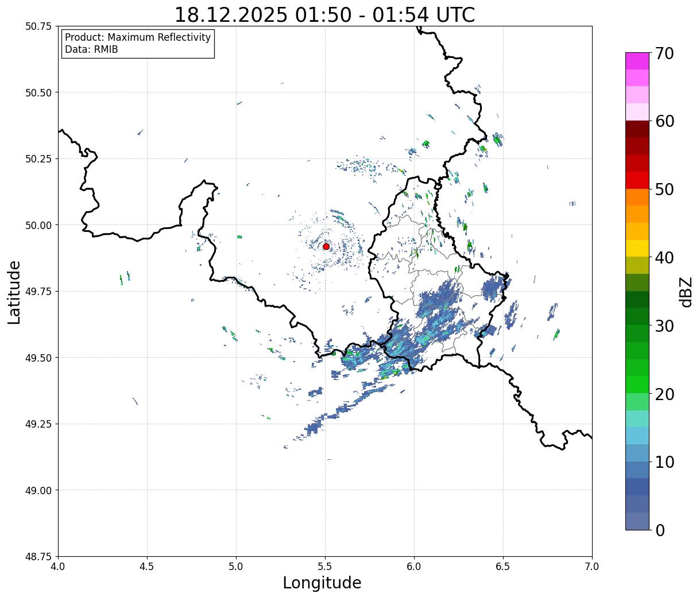This screenshot has width=700, height=597.
Task: Click the longitude tick label 4.5
Action: point(147,567)
